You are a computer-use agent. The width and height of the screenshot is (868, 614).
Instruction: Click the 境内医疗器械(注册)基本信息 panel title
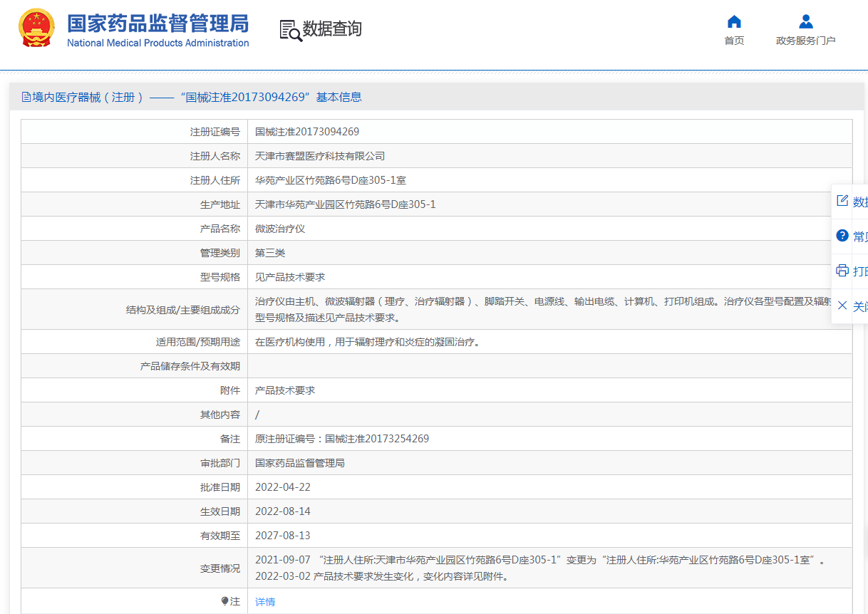(x=192, y=97)
